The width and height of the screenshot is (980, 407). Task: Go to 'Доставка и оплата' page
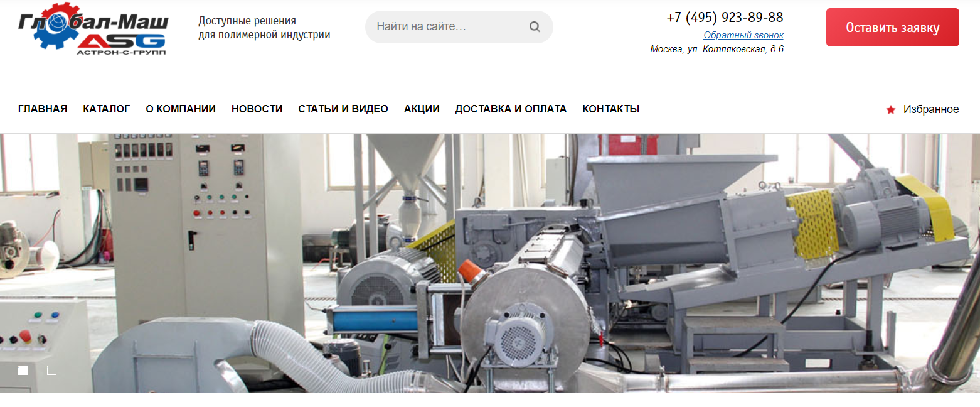coord(511,109)
